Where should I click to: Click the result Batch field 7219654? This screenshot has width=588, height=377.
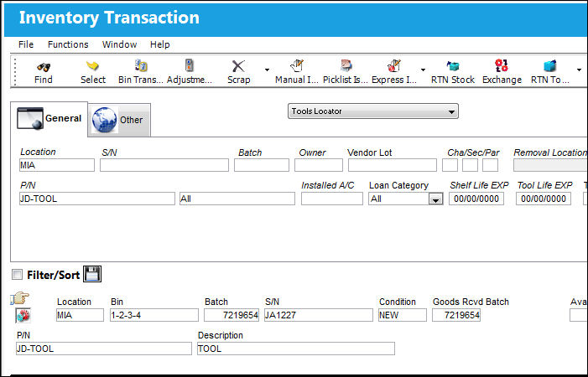[232, 315]
